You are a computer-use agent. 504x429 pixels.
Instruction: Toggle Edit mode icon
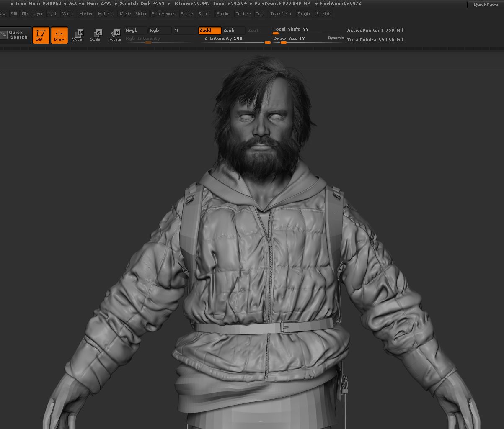(41, 35)
